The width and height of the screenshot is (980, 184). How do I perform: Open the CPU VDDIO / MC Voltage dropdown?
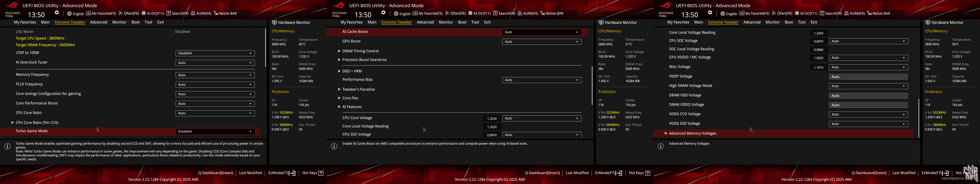tap(869, 58)
